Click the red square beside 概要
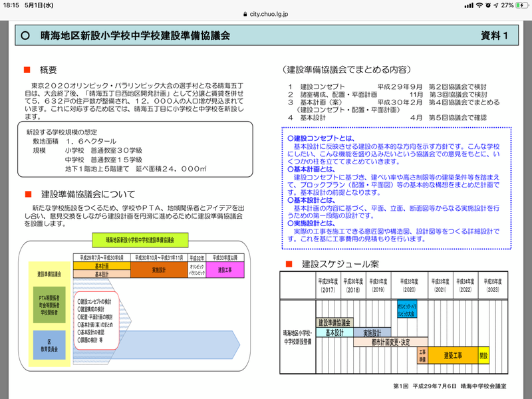 pyautogui.click(x=27, y=70)
